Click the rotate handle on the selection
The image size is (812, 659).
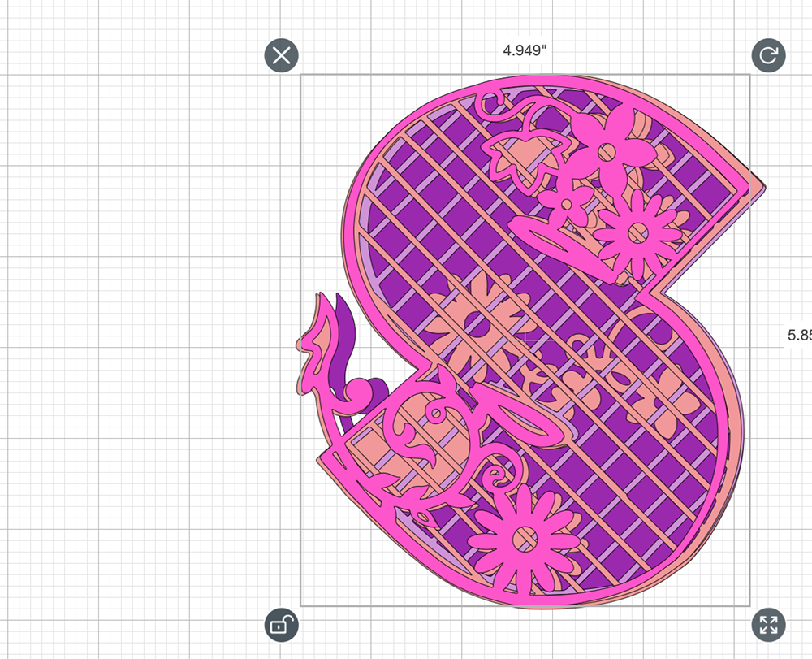(768, 55)
